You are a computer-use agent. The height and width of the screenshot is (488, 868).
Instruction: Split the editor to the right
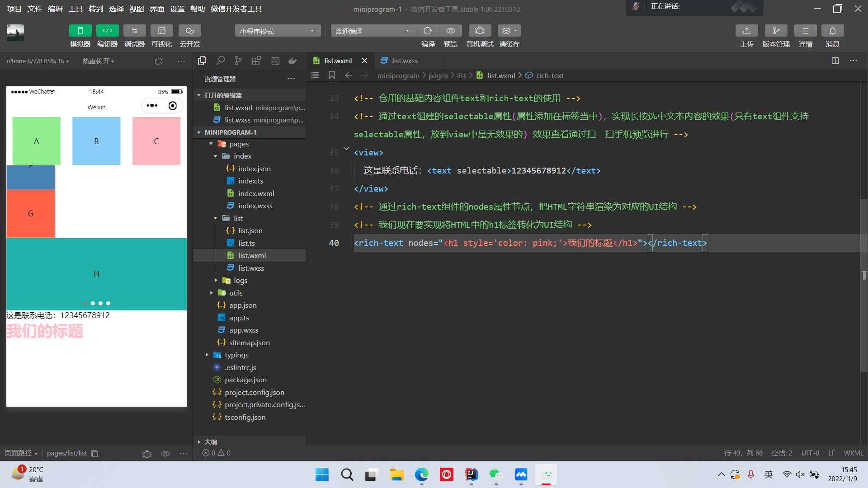pos(835,61)
